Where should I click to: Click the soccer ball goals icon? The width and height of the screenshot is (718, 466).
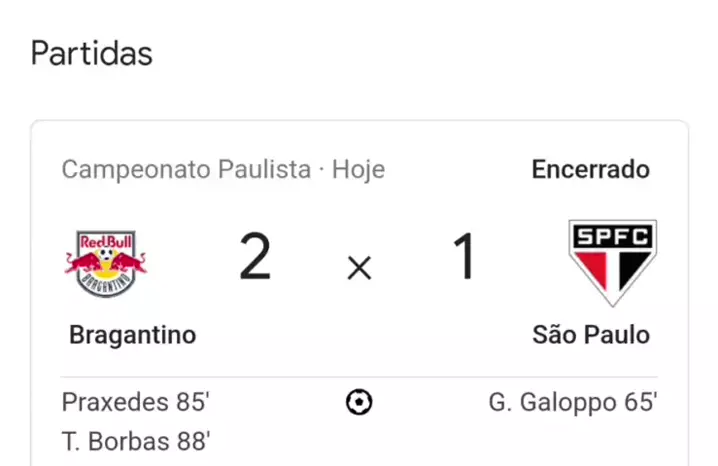point(359,402)
